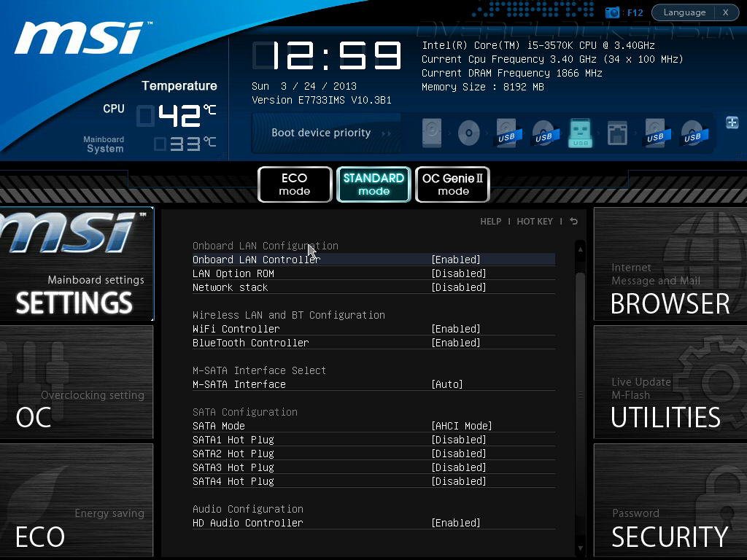The width and height of the screenshot is (747, 560).
Task: Click the HELP link
Action: [x=491, y=222]
